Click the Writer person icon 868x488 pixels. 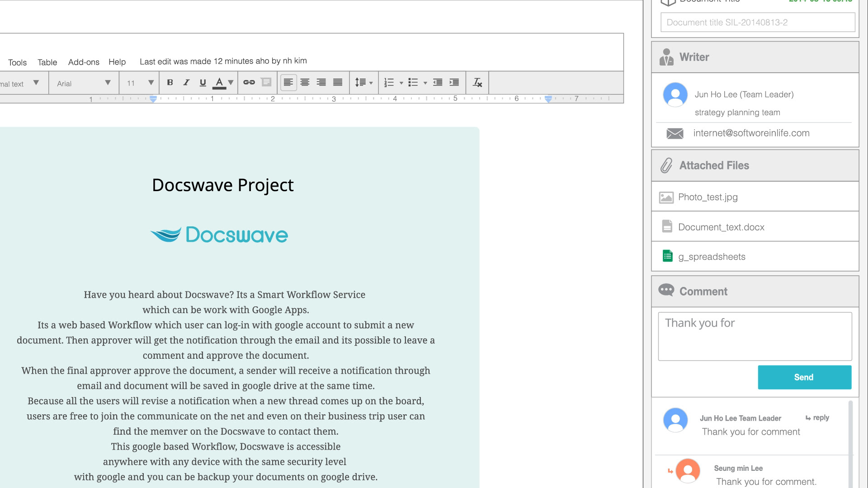coord(666,57)
